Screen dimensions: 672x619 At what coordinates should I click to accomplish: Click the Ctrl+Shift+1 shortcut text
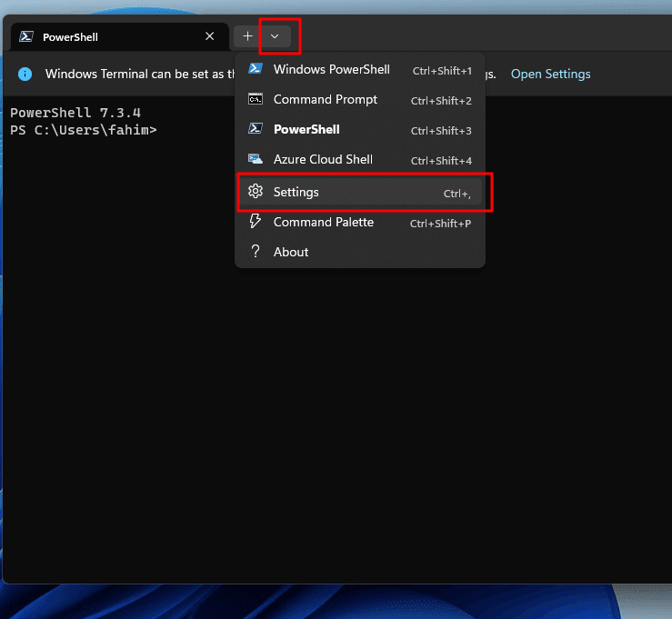tap(442, 71)
